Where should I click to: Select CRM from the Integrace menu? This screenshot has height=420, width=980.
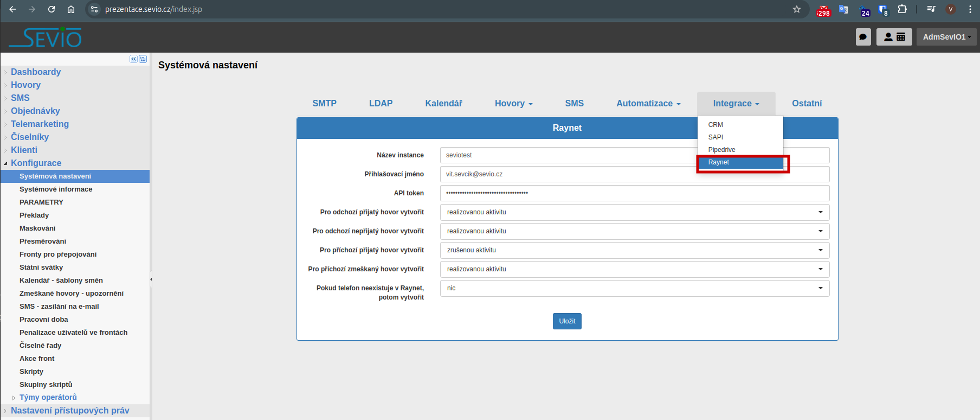coord(715,125)
